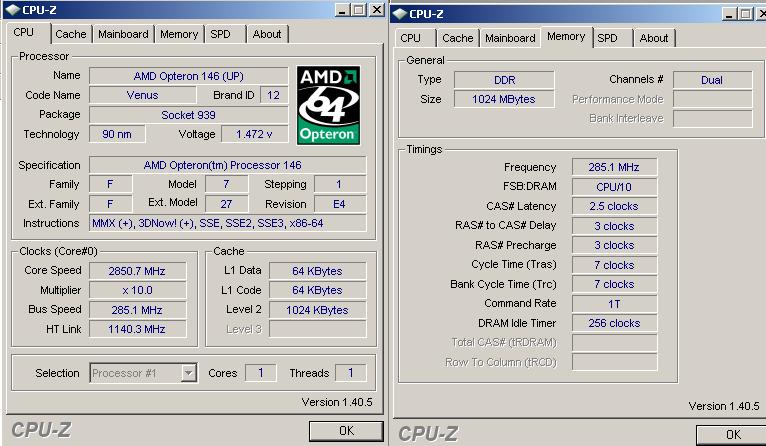Click Bank Cycle Time (Trc) value '7 clocks'
766x446 pixels.
click(x=614, y=284)
